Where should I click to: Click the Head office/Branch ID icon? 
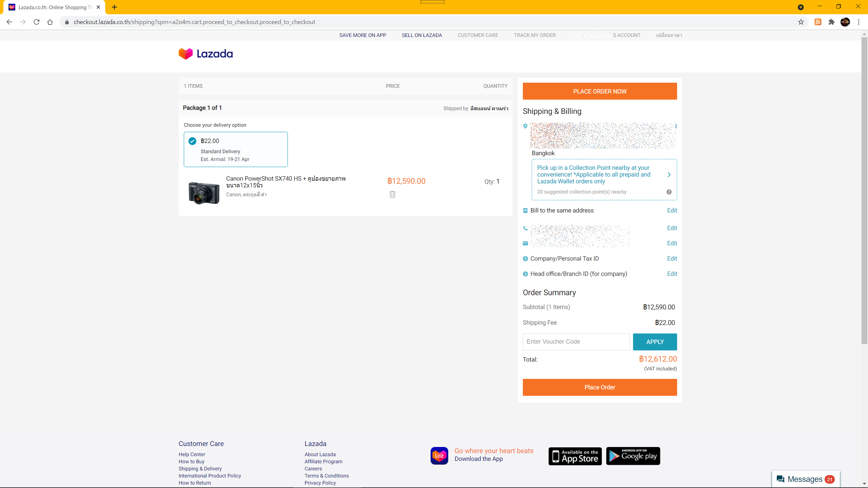[x=525, y=274]
